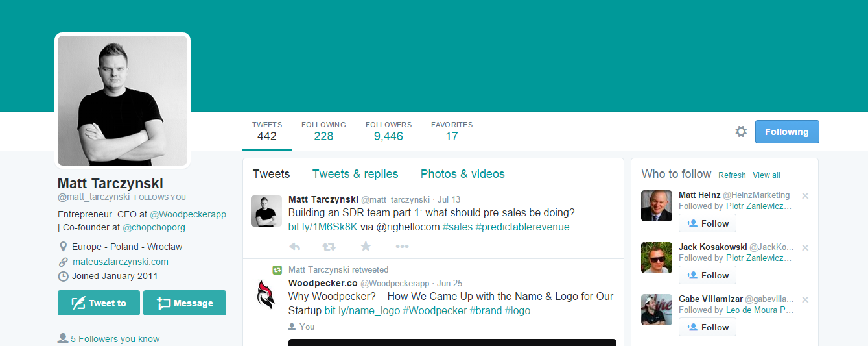The image size is (868, 346).
Task: Click Matt Tarczynski's large profile photo
Action: coord(123,100)
